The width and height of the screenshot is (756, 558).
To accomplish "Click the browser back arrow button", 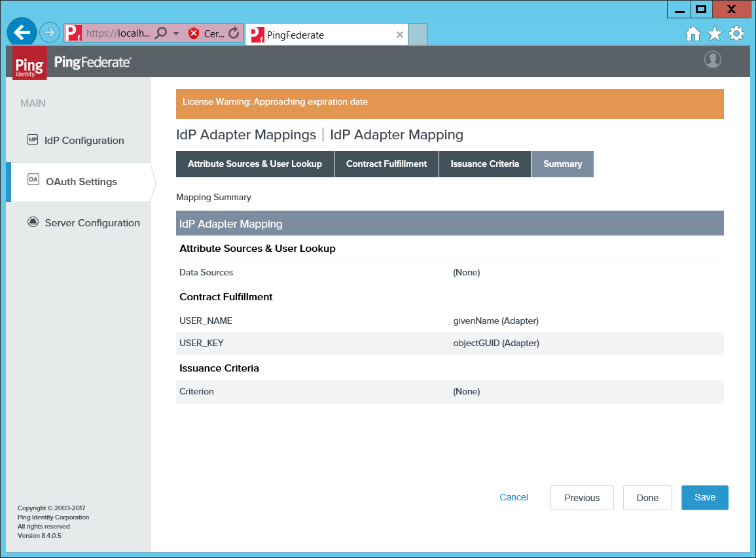I will pyautogui.click(x=22, y=32).
